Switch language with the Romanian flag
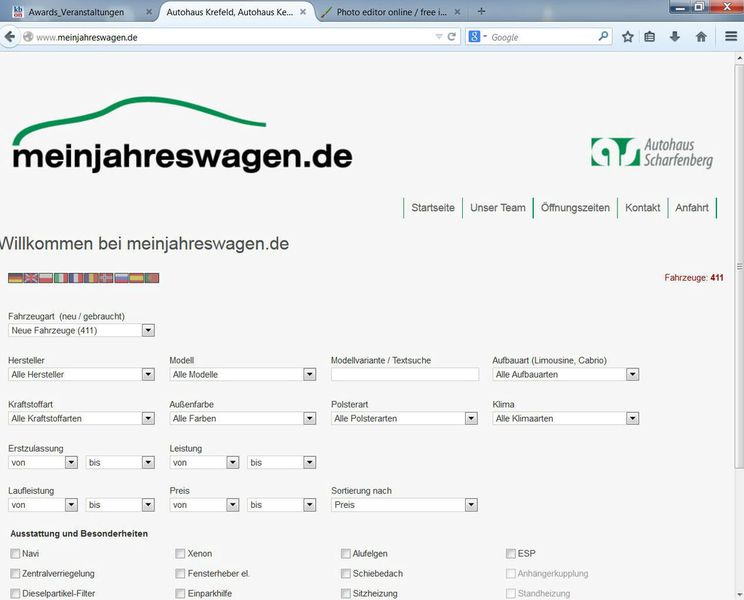744x600 pixels. 91,278
